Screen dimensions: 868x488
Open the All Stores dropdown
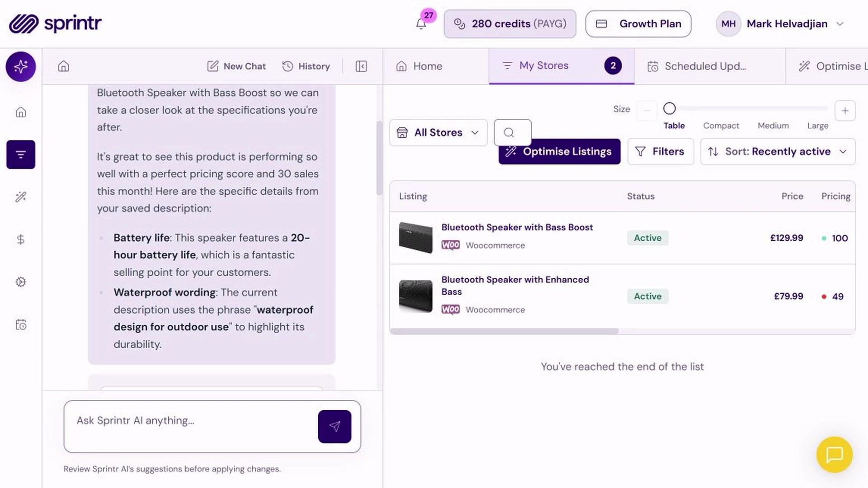[x=438, y=132]
